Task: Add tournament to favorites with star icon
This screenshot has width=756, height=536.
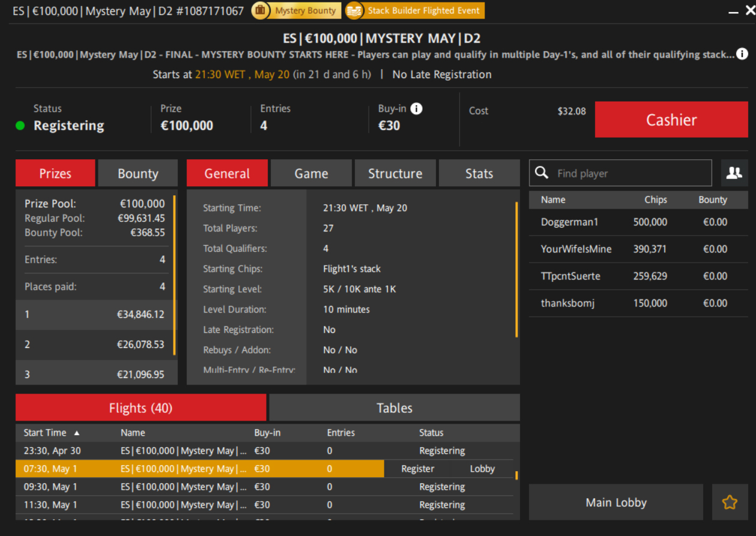Action: 730,502
